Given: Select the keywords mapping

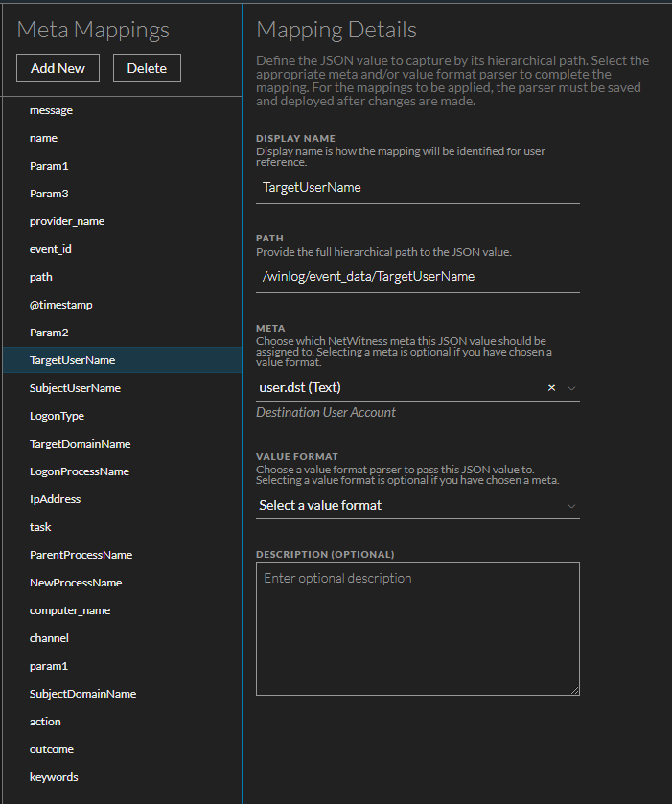Looking at the screenshot, I should point(54,777).
